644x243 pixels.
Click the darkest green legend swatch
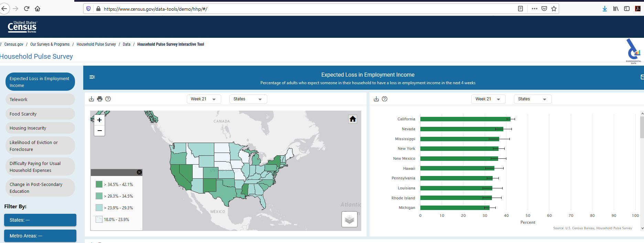click(99, 185)
